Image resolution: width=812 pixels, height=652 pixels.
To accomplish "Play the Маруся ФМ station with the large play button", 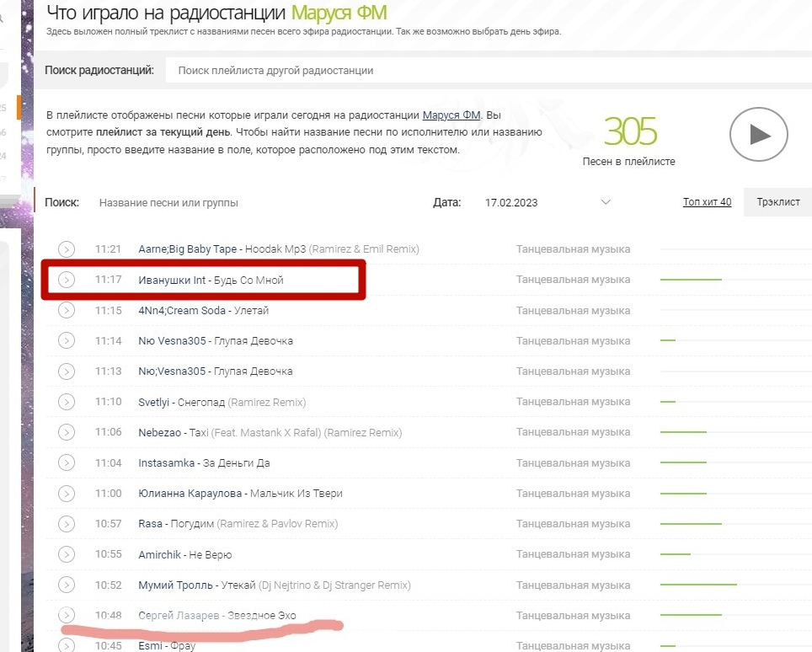I will (759, 135).
